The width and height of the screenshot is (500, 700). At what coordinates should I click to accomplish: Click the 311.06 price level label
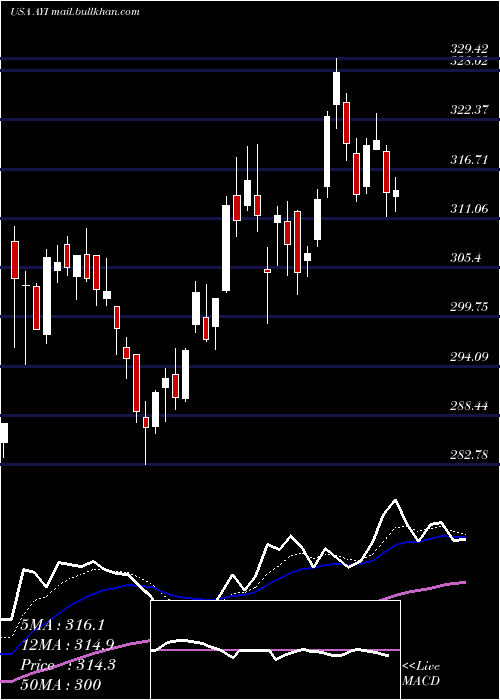click(x=469, y=208)
